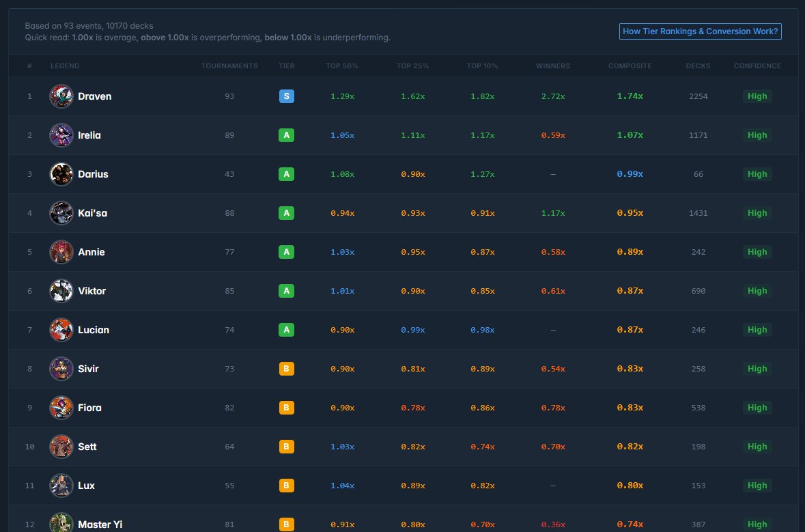Click the A tier badge for Annie
This screenshot has width=805, height=532.
[287, 252]
